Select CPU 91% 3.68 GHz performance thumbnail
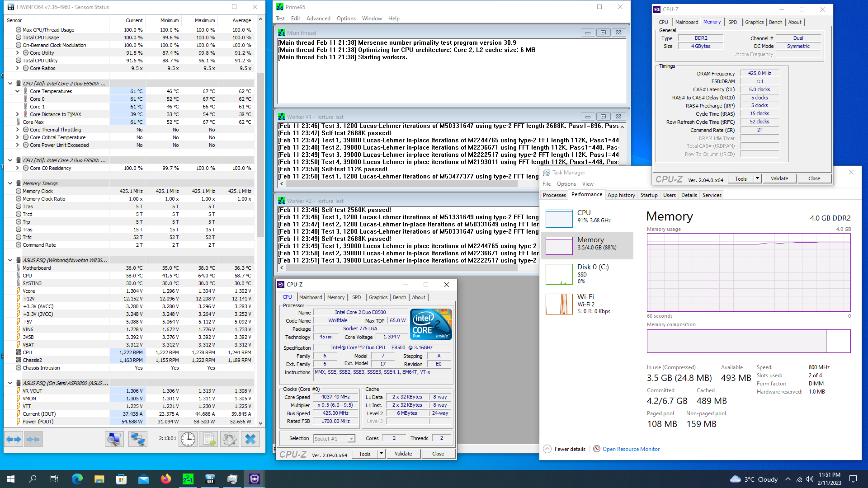Image resolution: width=868 pixels, height=488 pixels. tap(587, 218)
